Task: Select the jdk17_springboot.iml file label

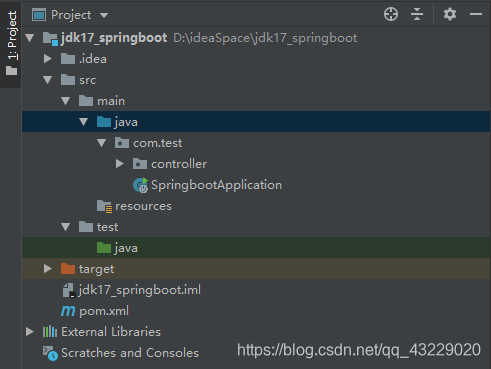Action: [140, 290]
